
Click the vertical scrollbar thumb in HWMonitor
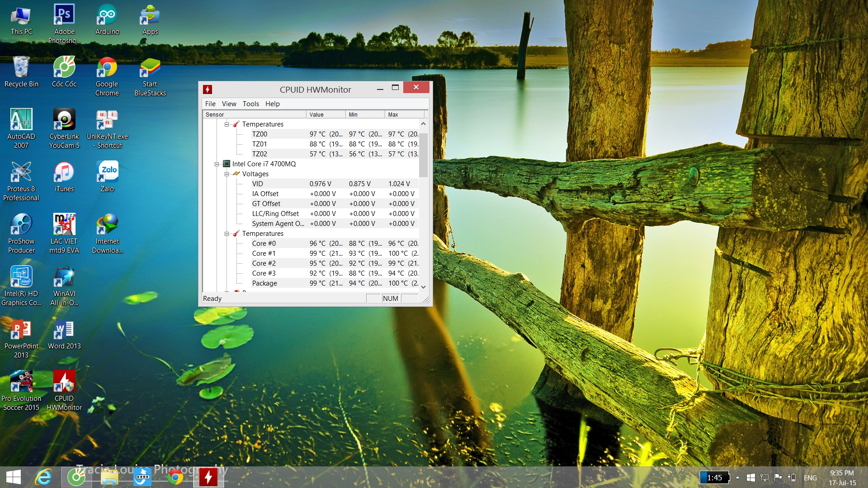[x=423, y=155]
